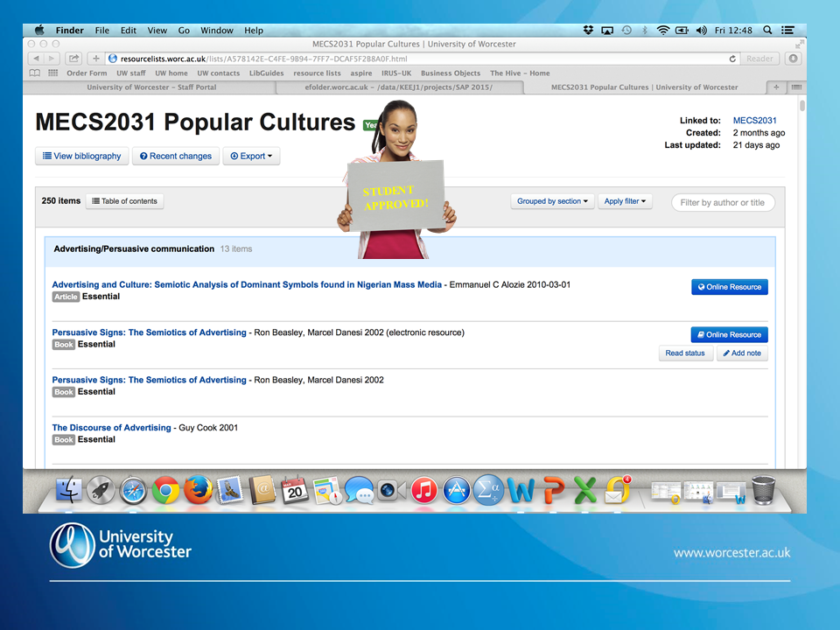The image size is (840, 630).
Task: Launch Firefox from the dock
Action: (198, 490)
